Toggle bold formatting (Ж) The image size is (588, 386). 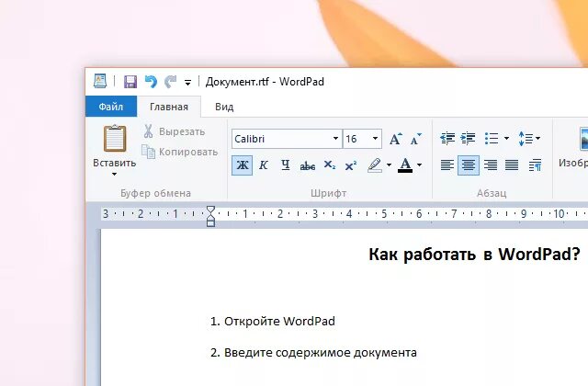pyautogui.click(x=243, y=165)
